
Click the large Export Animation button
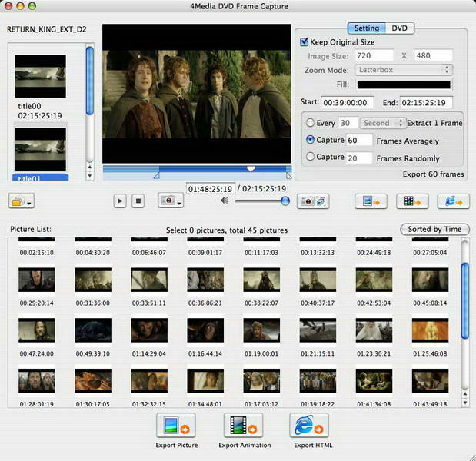(x=244, y=425)
